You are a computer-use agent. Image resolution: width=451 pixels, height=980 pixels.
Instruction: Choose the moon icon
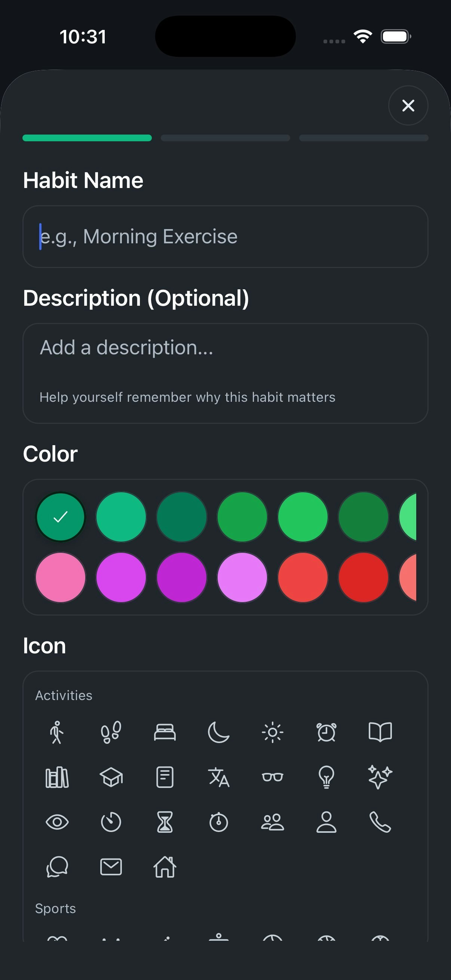(219, 732)
